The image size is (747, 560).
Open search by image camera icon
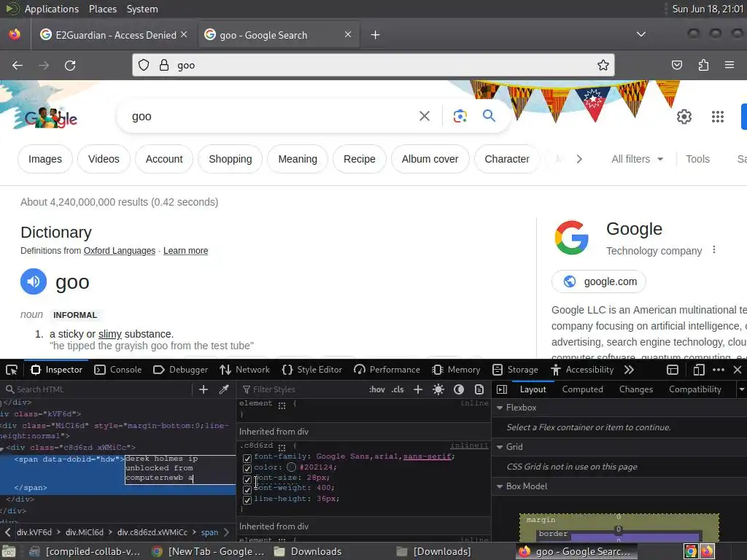point(460,116)
